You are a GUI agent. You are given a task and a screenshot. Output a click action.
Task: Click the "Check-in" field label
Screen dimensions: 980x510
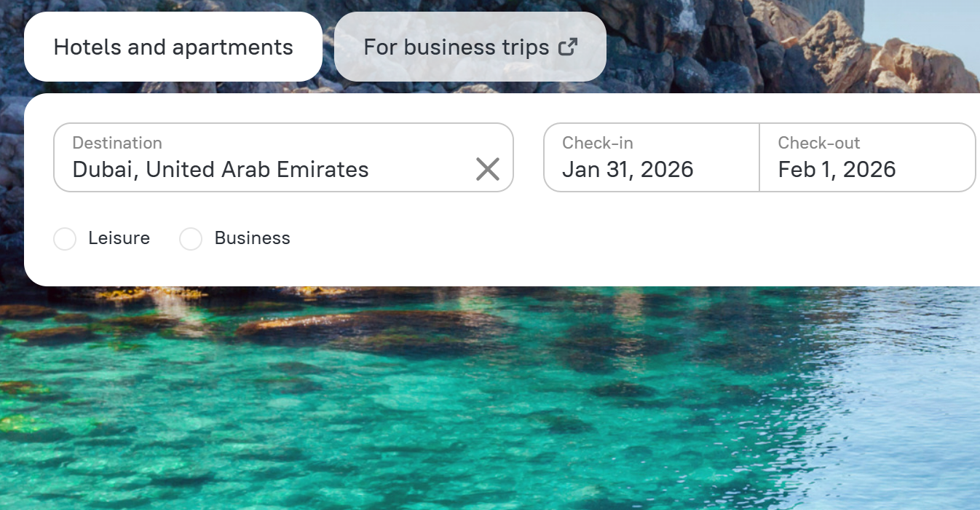pos(597,143)
